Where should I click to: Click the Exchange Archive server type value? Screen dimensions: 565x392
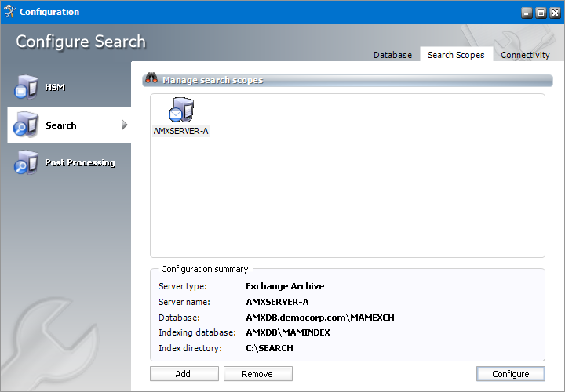(284, 286)
